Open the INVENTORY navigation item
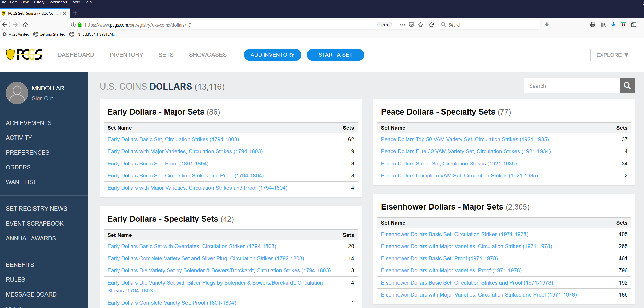 [x=126, y=55]
